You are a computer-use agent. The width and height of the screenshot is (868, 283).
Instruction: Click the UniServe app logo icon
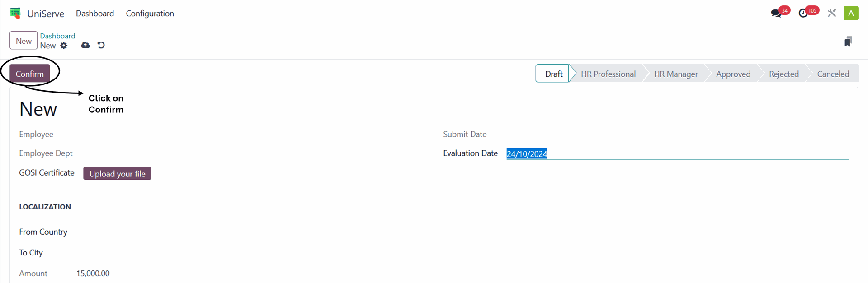tap(15, 13)
